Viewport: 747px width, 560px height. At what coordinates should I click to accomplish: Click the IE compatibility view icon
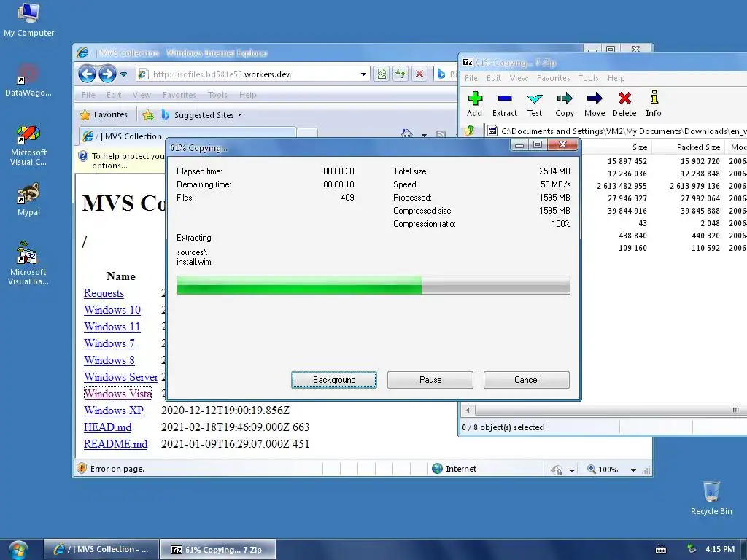tap(382, 74)
